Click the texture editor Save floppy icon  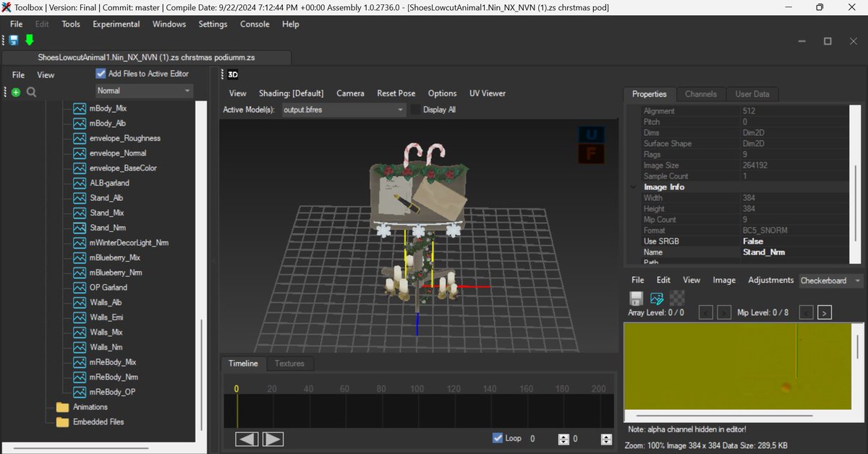click(x=636, y=298)
